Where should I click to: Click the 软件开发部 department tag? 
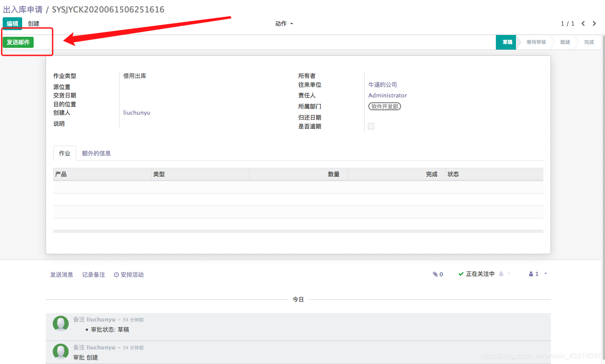point(385,106)
